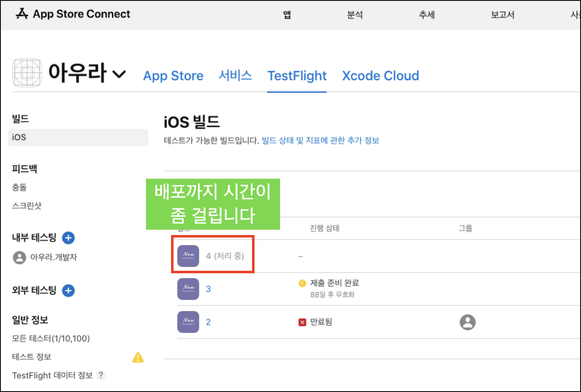The image size is (581, 392).
Task: Click the build 4 app thumbnail
Action: tap(188, 256)
